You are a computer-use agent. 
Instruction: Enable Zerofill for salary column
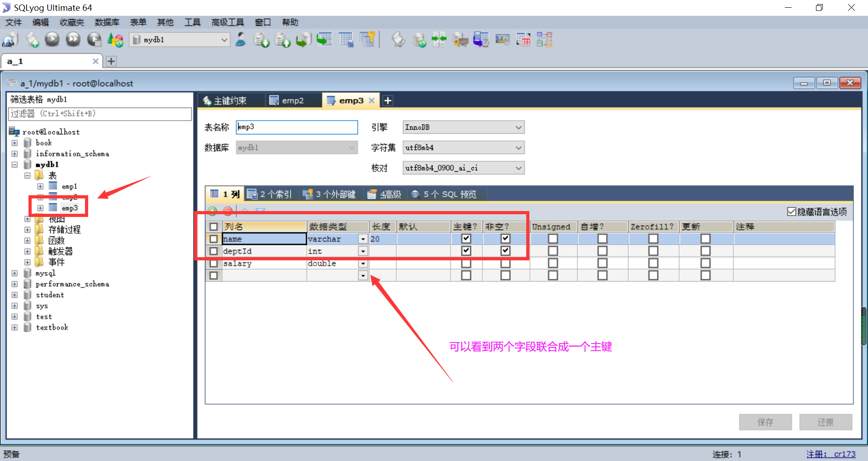[653, 263]
